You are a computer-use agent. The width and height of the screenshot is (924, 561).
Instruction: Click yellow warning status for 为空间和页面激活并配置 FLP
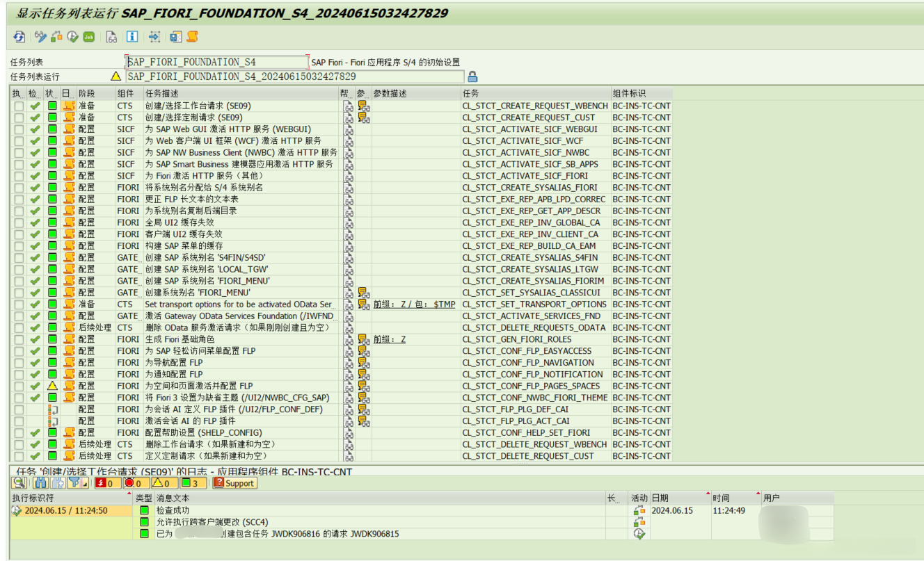tap(52, 386)
